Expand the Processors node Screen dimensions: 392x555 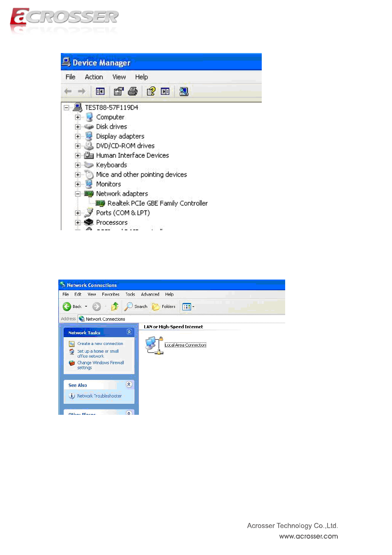point(78,222)
